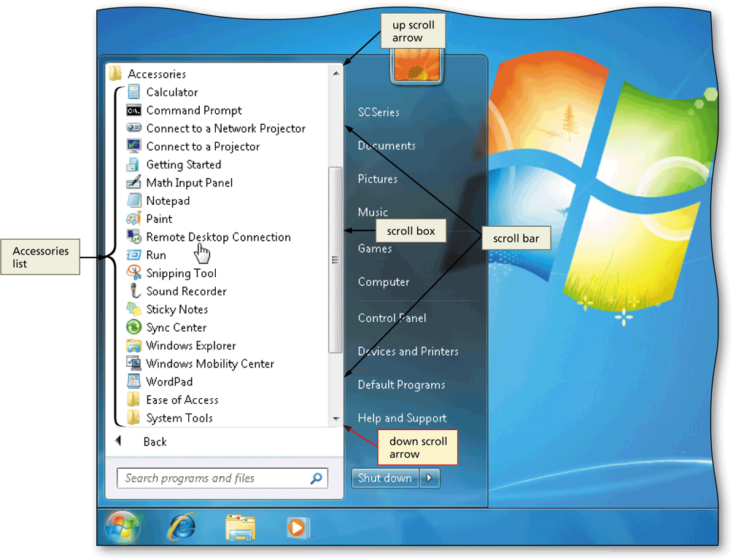Click the Connect to a Network Projector icon

133,128
